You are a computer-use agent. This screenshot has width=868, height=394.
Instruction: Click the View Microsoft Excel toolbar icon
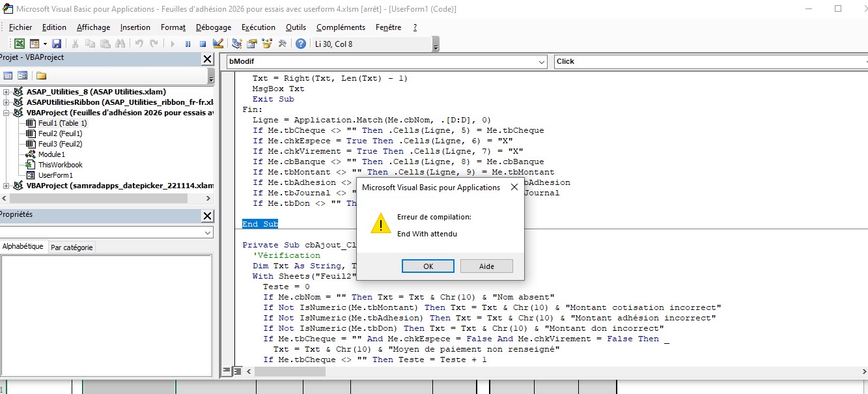click(20, 44)
